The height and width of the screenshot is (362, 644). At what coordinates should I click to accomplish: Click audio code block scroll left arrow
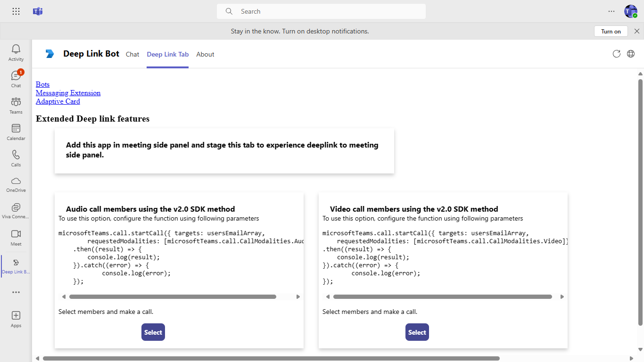[64, 297]
